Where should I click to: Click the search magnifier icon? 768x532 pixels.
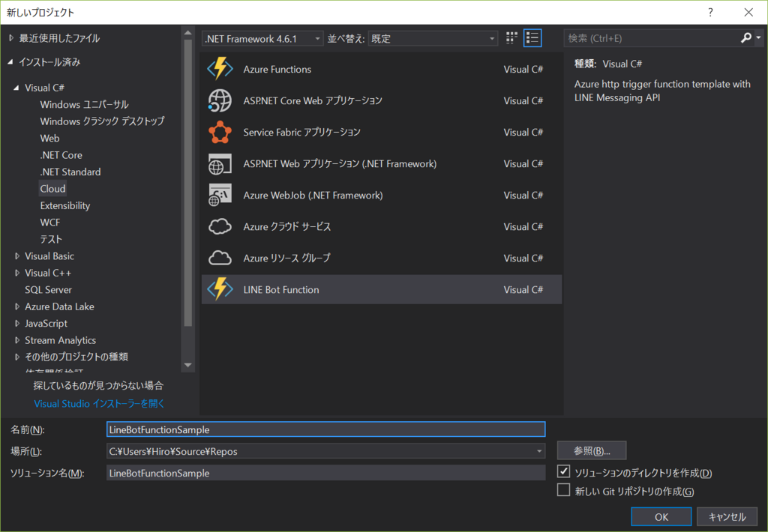pos(746,37)
